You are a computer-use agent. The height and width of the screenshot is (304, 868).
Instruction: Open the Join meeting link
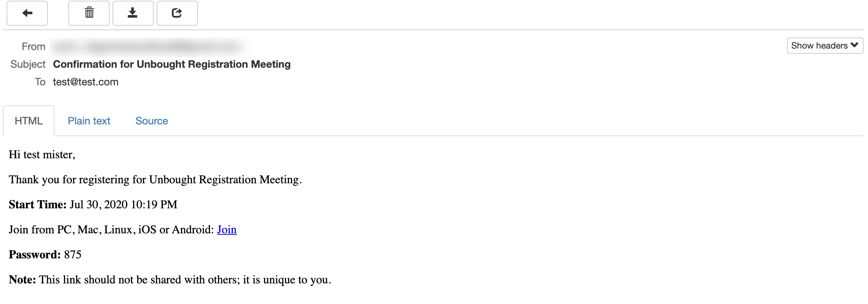click(227, 230)
